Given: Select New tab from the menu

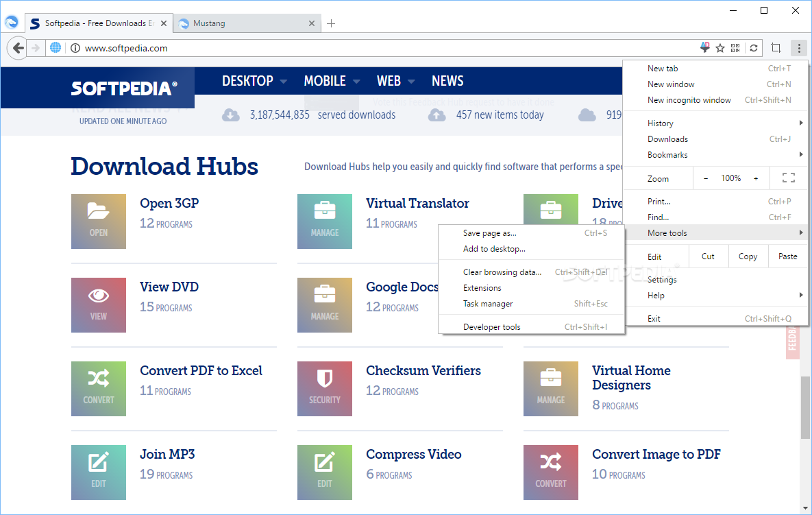Looking at the screenshot, I should click(x=715, y=69).
